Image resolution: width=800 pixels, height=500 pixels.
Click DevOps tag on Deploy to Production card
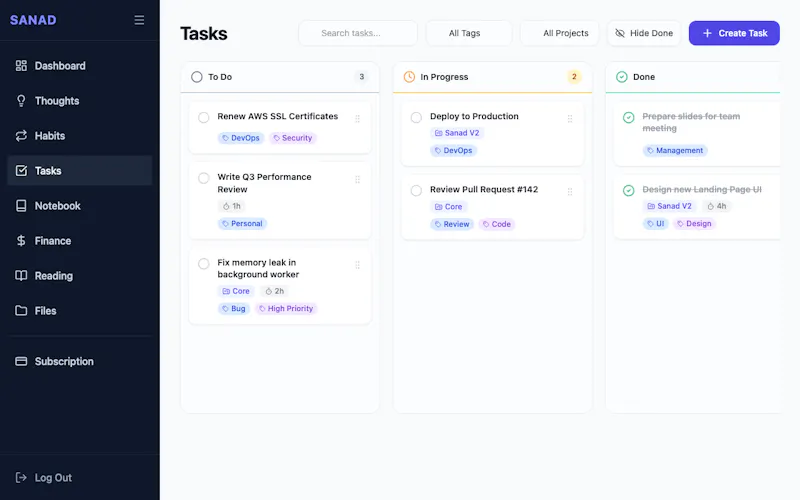click(454, 151)
